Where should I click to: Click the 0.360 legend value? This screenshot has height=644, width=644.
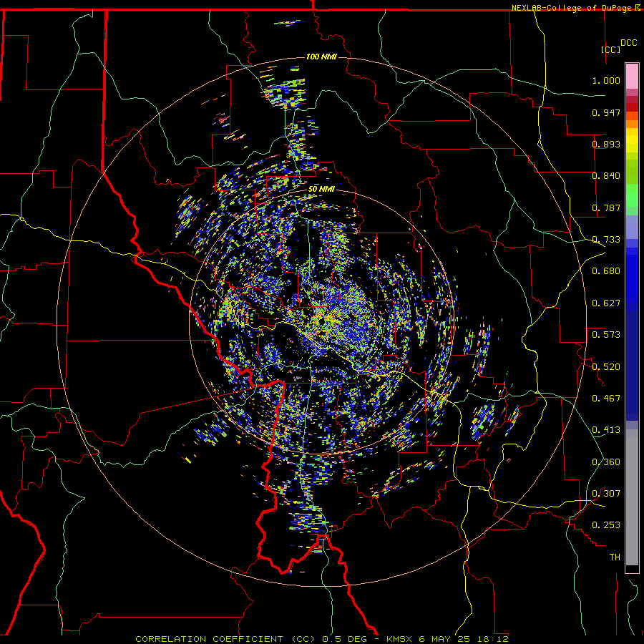click(606, 462)
